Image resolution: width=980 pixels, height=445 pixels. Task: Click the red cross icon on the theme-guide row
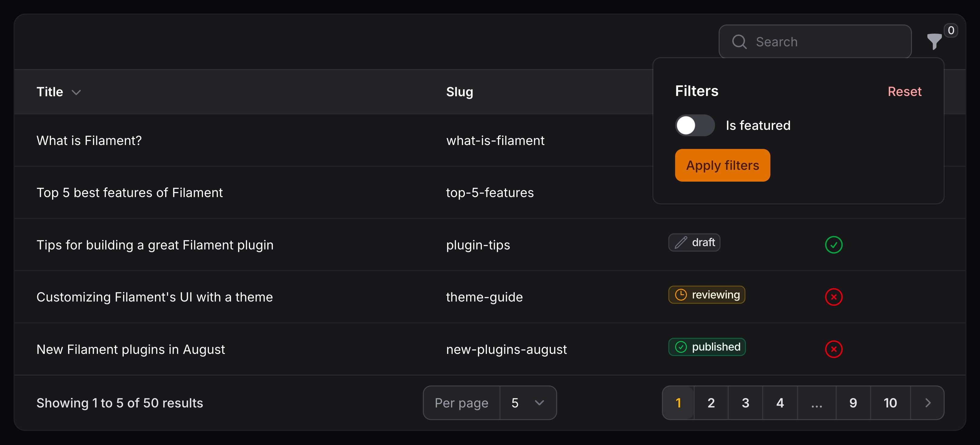tap(834, 297)
